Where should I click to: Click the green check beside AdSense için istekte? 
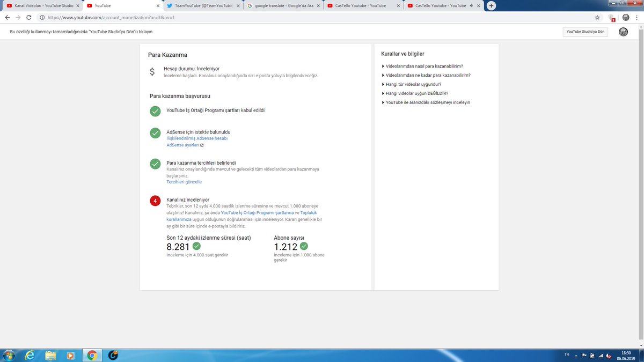coord(155,132)
